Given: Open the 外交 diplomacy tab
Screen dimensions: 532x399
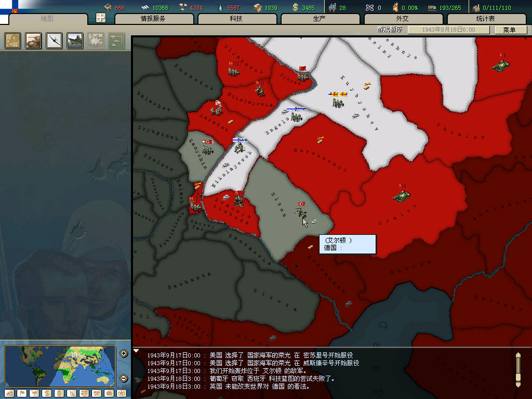Looking at the screenshot, I should click(403, 19).
